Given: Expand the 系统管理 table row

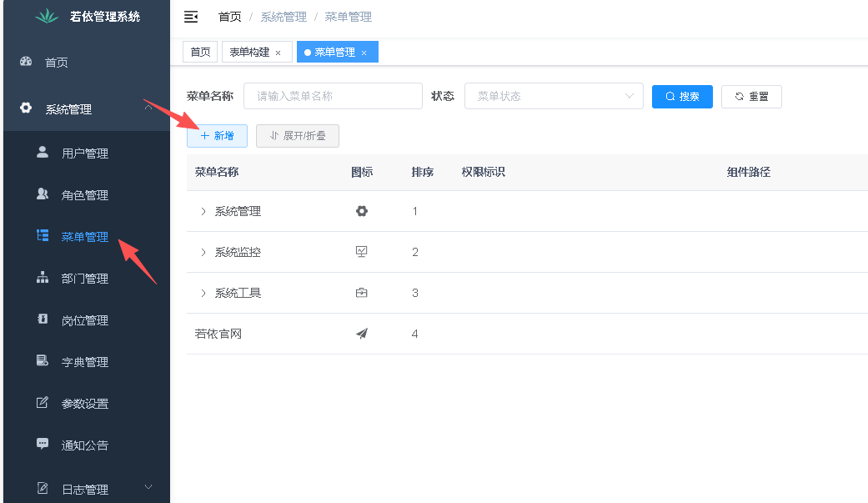Looking at the screenshot, I should 203,211.
